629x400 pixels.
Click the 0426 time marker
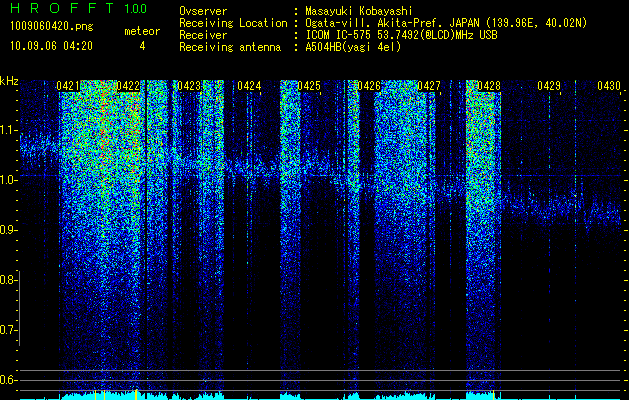click(x=369, y=86)
